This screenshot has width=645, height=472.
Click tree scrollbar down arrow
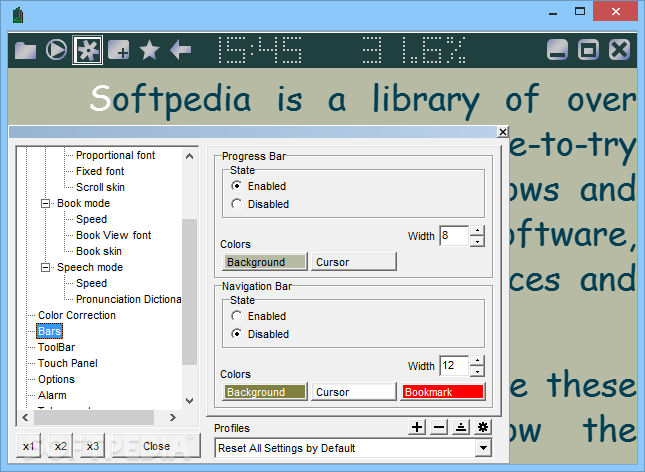190,400
